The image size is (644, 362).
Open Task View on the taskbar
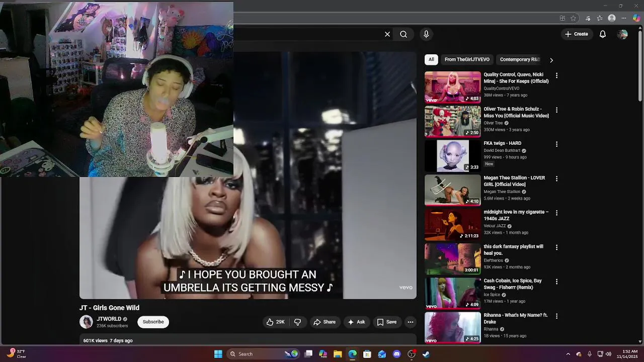(x=308, y=354)
